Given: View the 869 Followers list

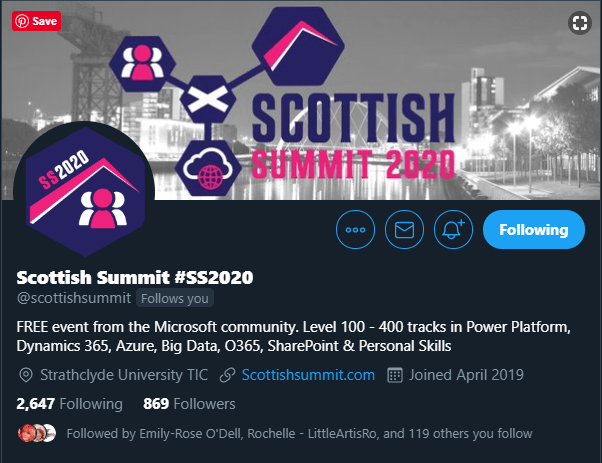Looking at the screenshot, I should pyautogui.click(x=189, y=404).
